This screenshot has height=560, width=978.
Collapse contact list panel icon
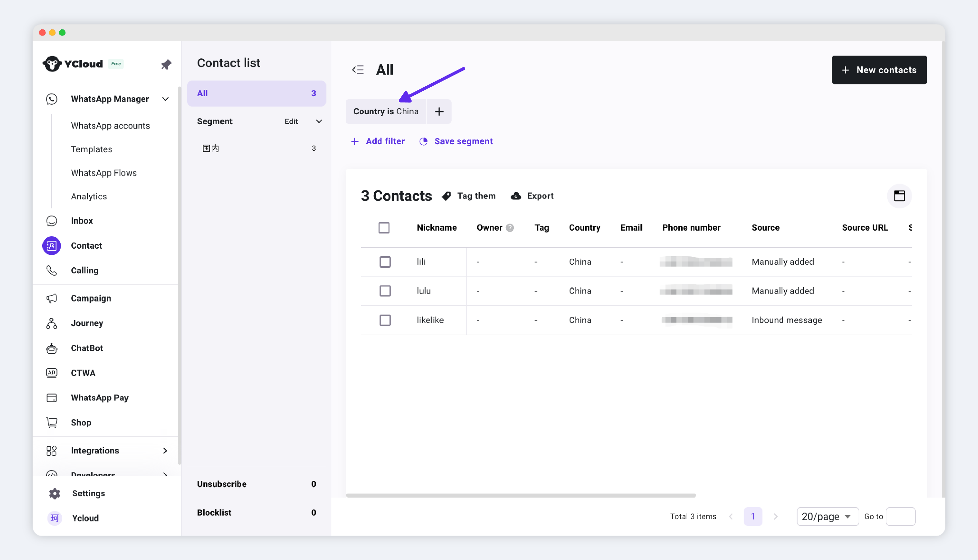point(358,70)
